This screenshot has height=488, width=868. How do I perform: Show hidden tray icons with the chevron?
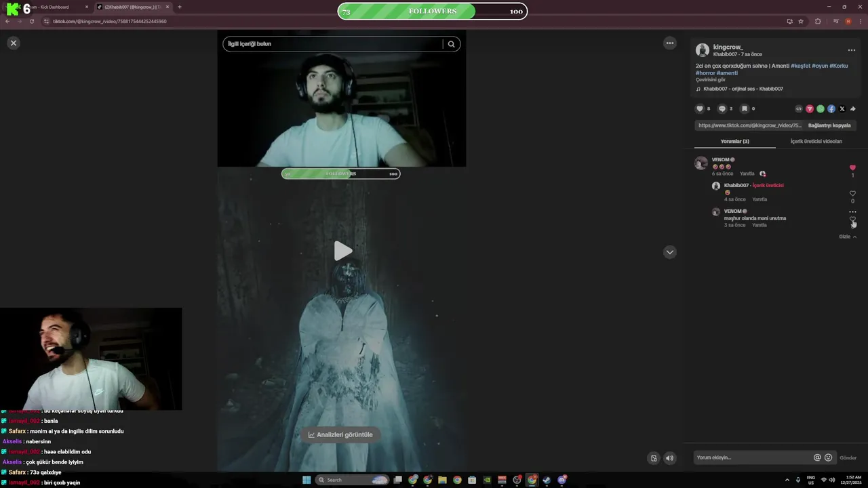788,480
